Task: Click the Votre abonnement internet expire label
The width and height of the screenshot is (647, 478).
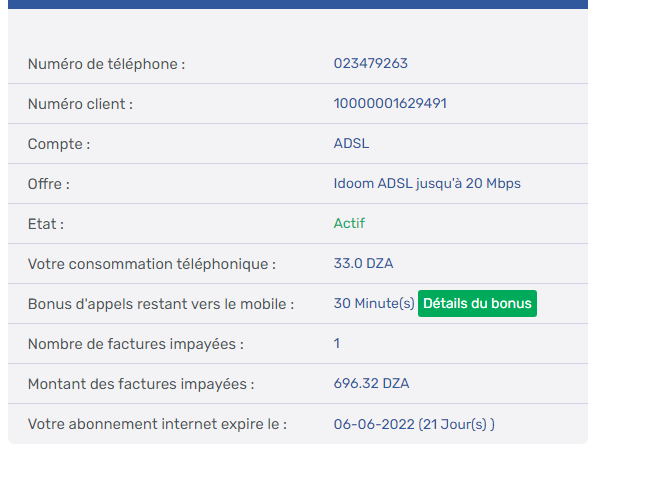Action: pyautogui.click(x=157, y=424)
